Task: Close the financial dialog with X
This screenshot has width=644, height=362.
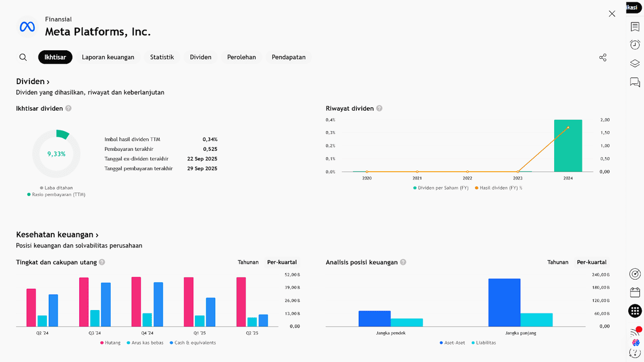Action: point(612,14)
